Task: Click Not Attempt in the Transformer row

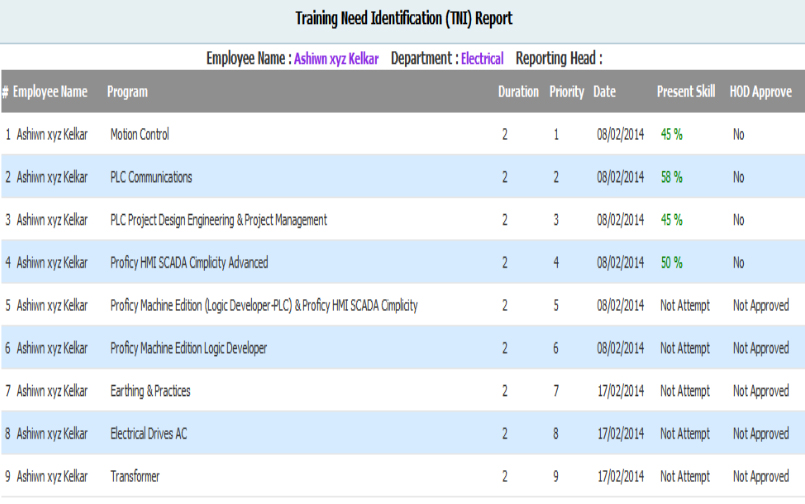Action: [685, 476]
